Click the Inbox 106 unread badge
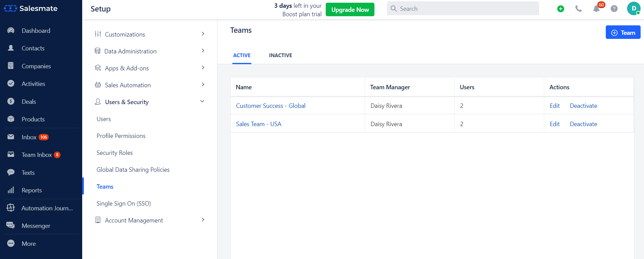Viewport: 644px width, 259px height. click(x=44, y=137)
